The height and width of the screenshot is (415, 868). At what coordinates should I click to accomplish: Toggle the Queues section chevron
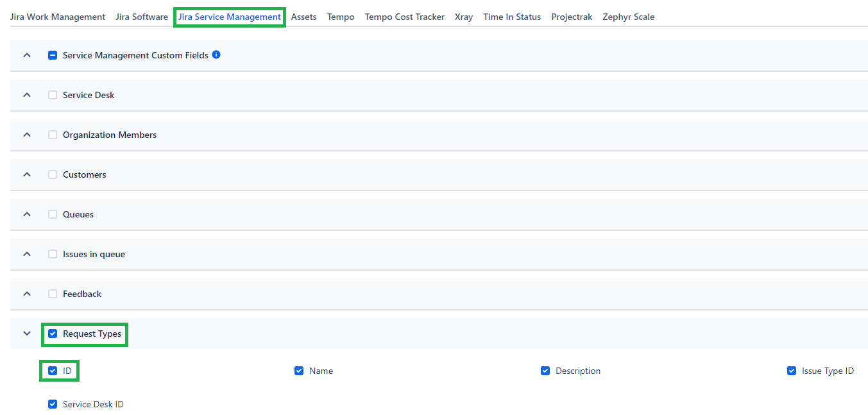click(x=27, y=214)
